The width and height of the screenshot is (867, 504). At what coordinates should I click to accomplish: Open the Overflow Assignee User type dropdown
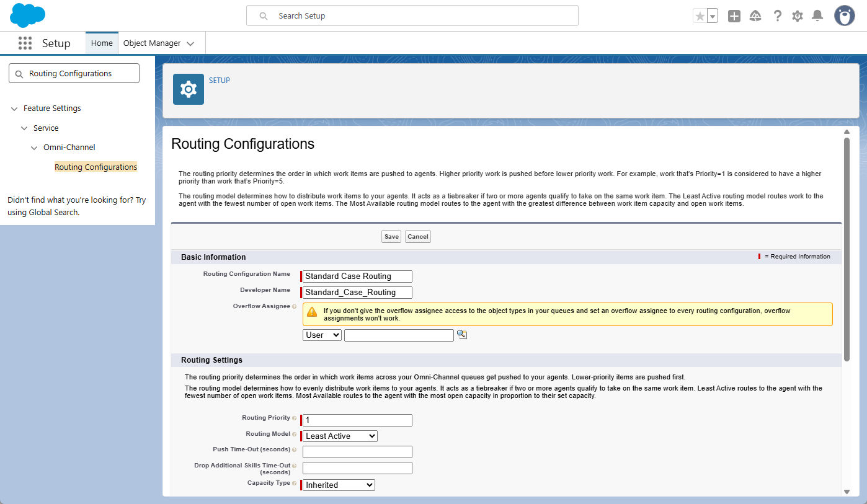click(x=322, y=335)
